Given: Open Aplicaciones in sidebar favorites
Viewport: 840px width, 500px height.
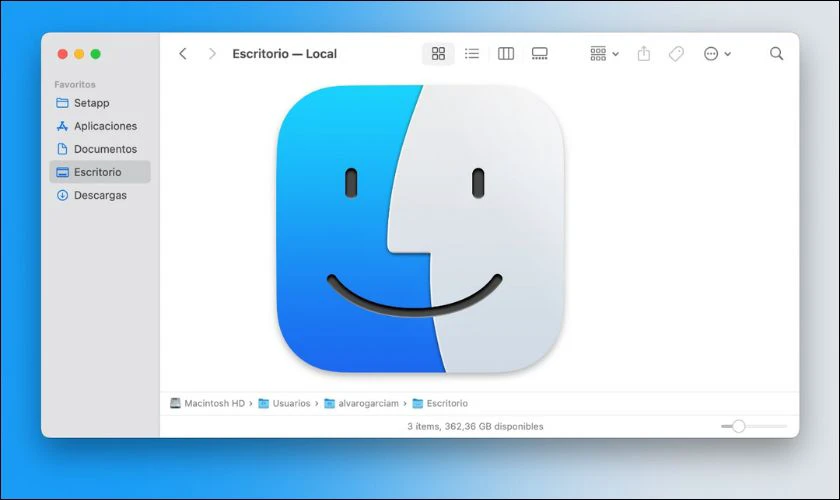Looking at the screenshot, I should coord(105,126).
